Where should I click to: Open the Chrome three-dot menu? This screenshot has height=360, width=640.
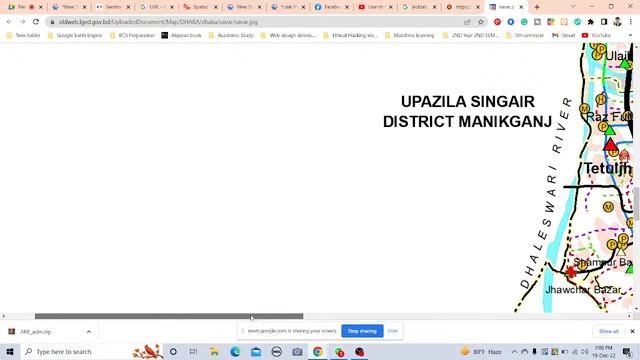(631, 22)
